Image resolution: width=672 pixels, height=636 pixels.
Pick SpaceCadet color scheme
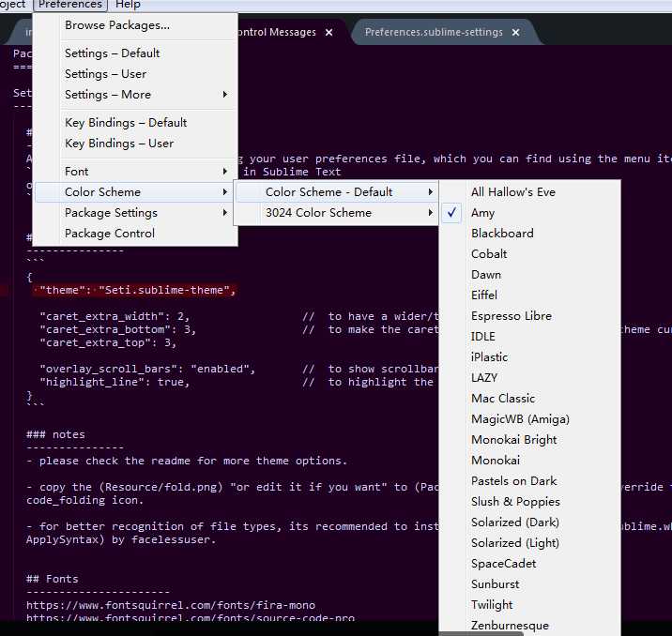(x=529, y=563)
